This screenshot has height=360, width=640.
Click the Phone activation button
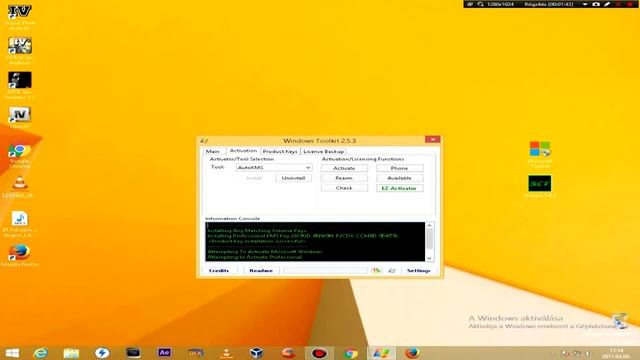[x=399, y=168]
